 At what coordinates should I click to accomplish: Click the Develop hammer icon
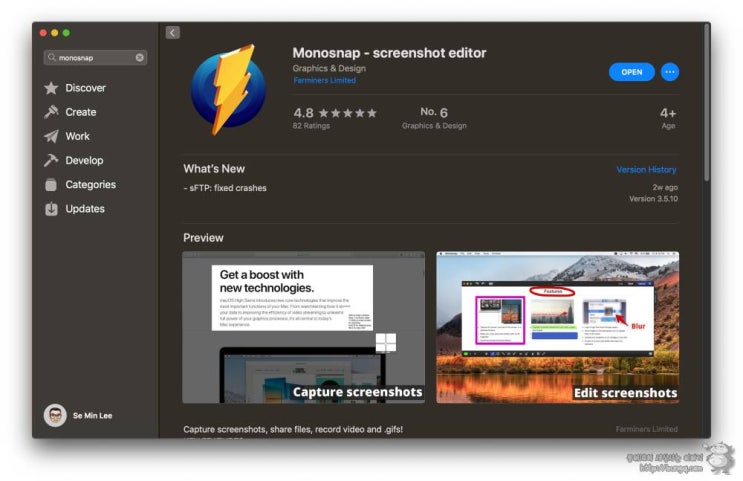click(x=51, y=160)
